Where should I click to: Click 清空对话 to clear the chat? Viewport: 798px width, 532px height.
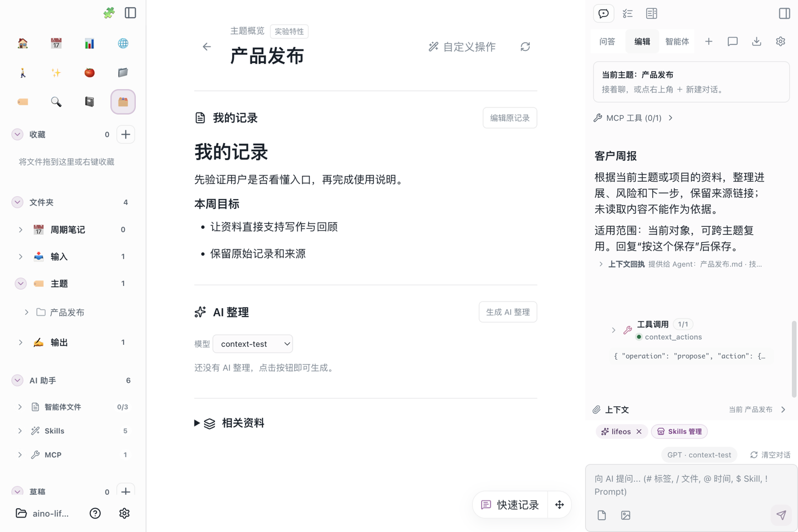pos(770,455)
